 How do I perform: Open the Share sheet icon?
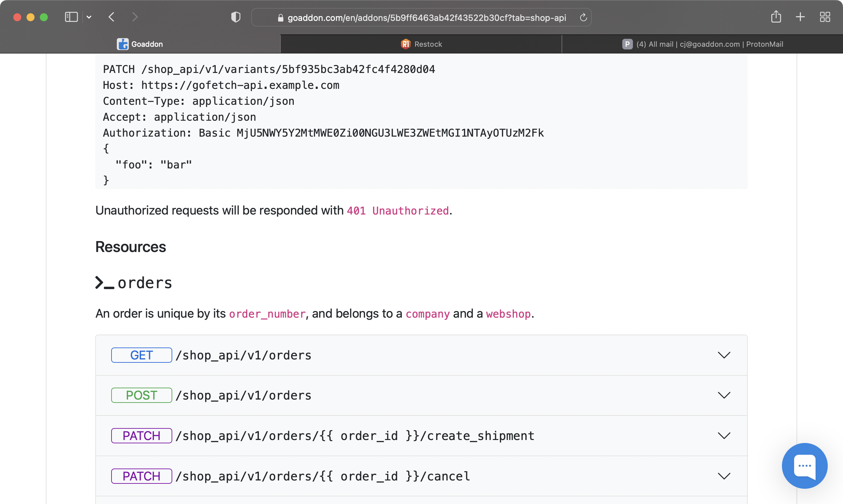pyautogui.click(x=776, y=17)
